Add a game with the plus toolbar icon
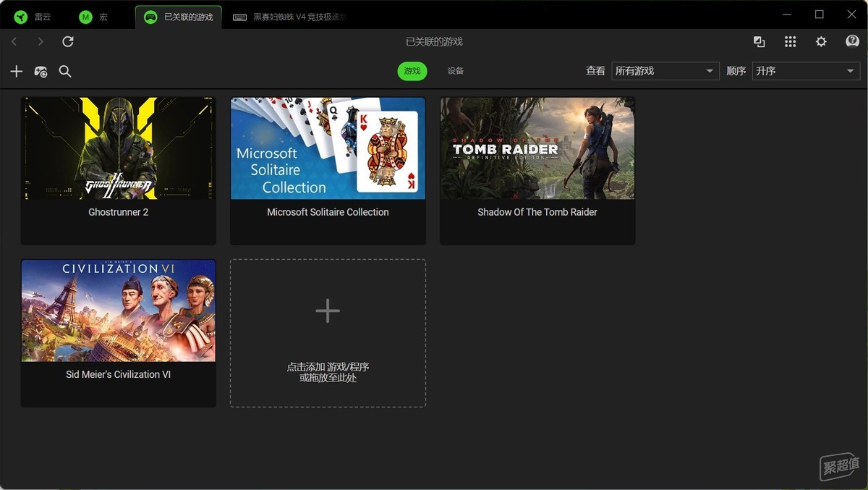This screenshot has height=490, width=868. (x=17, y=71)
